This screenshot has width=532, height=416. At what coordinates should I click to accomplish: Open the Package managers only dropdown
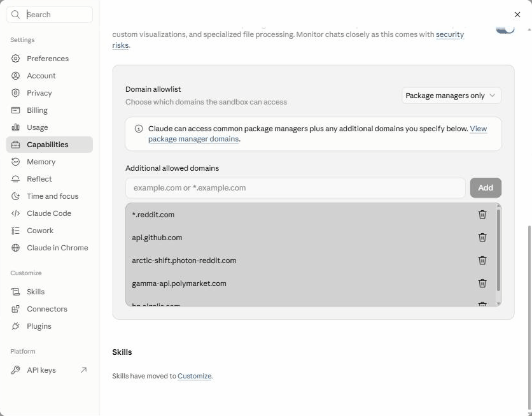click(451, 96)
